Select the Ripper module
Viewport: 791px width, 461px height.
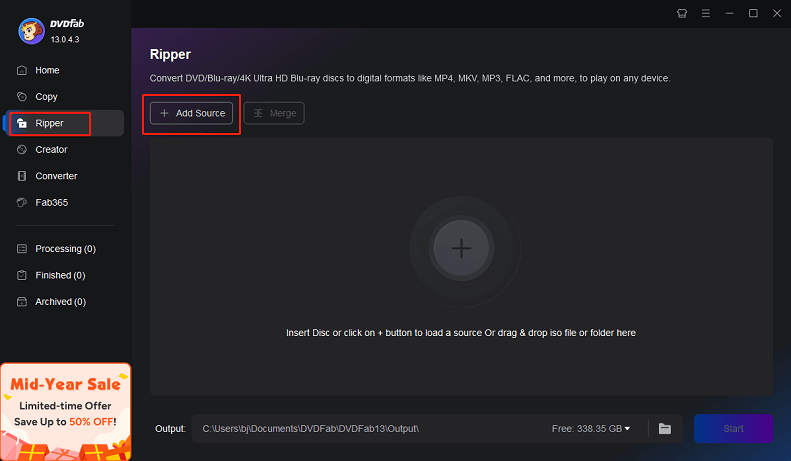[x=64, y=123]
